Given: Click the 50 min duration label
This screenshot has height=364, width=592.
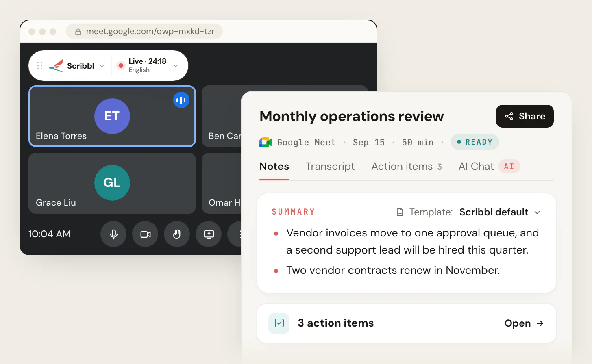Looking at the screenshot, I should [418, 142].
